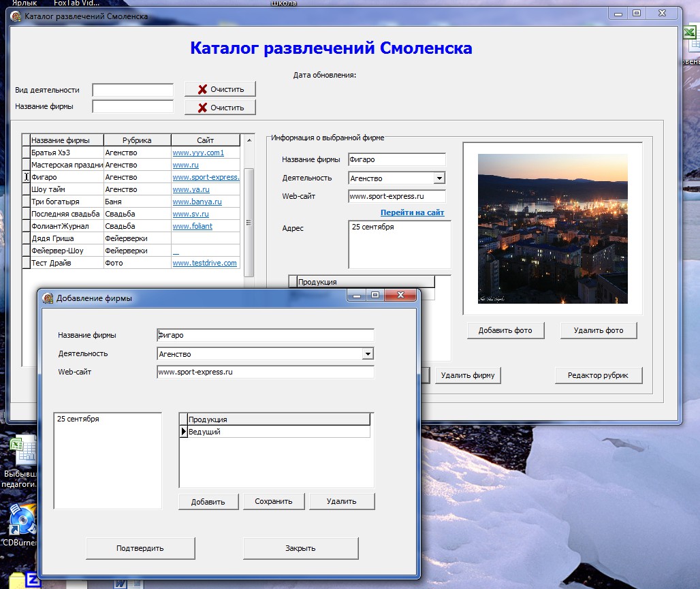The width and height of the screenshot is (700, 589).
Task: Click Название фирмы field in Добавление фирмы dialog
Action: click(x=265, y=335)
